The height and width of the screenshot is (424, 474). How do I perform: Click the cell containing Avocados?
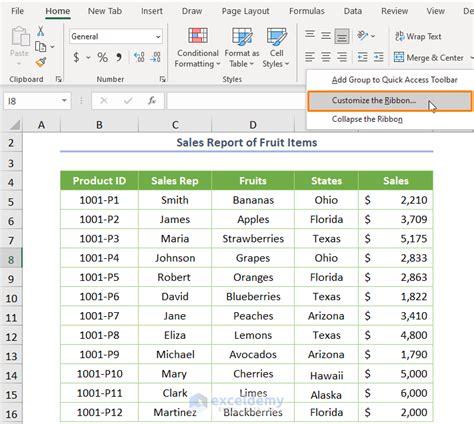click(x=253, y=354)
